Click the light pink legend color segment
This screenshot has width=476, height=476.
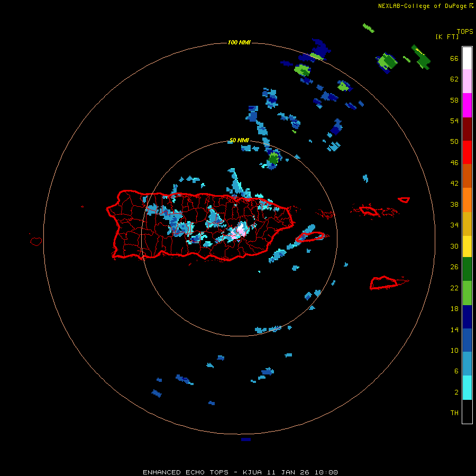(467, 81)
